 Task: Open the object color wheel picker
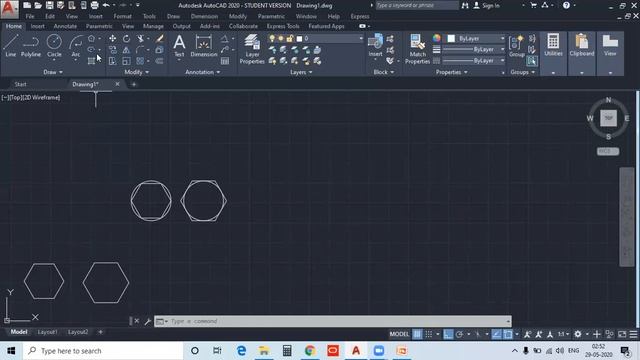437,38
